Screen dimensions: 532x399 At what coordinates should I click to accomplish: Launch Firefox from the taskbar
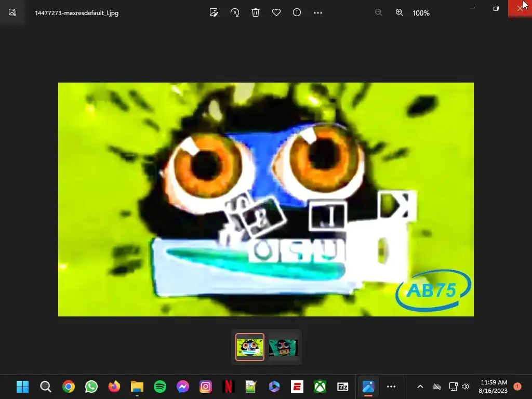tap(114, 387)
